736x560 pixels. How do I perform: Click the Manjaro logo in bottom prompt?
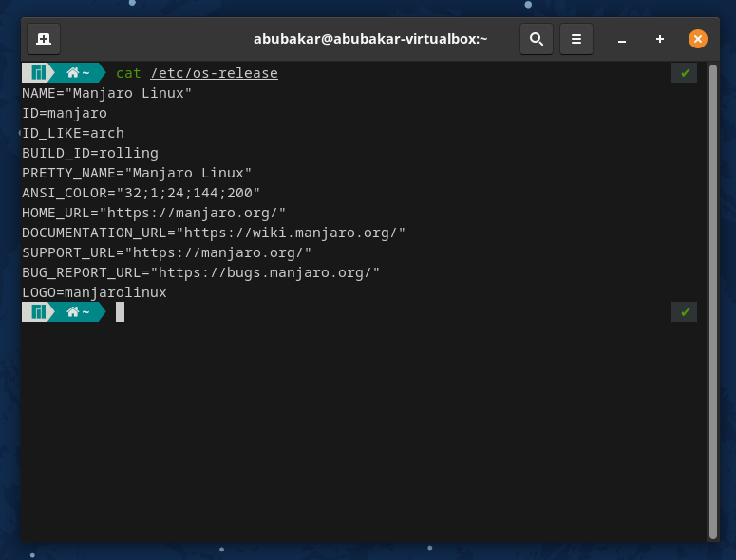click(x=38, y=312)
